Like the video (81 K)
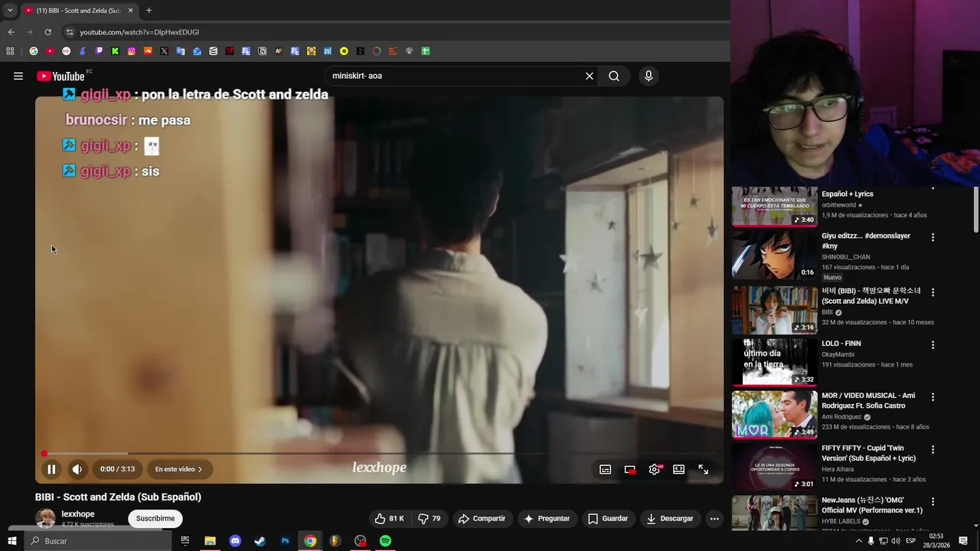Viewport: 980px width, 551px height. tap(390, 519)
